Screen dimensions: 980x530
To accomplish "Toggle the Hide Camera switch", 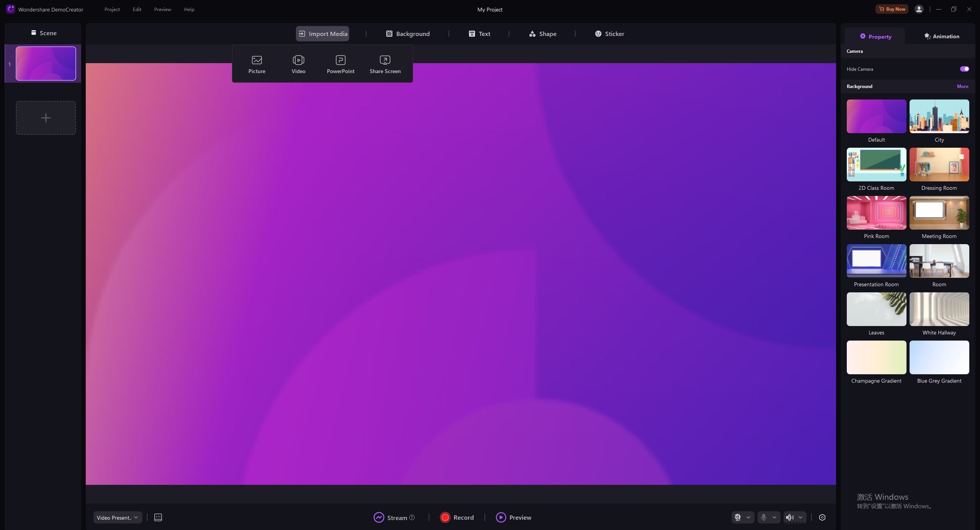I will point(964,69).
